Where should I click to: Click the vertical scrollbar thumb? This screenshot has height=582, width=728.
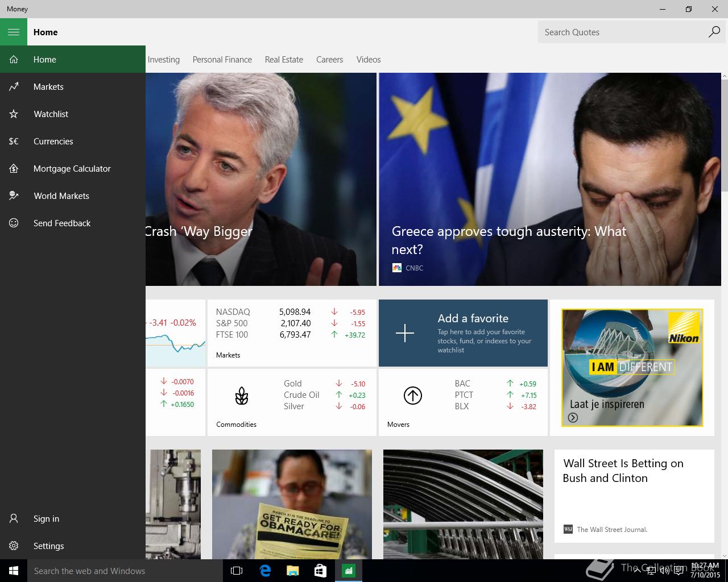(724, 135)
